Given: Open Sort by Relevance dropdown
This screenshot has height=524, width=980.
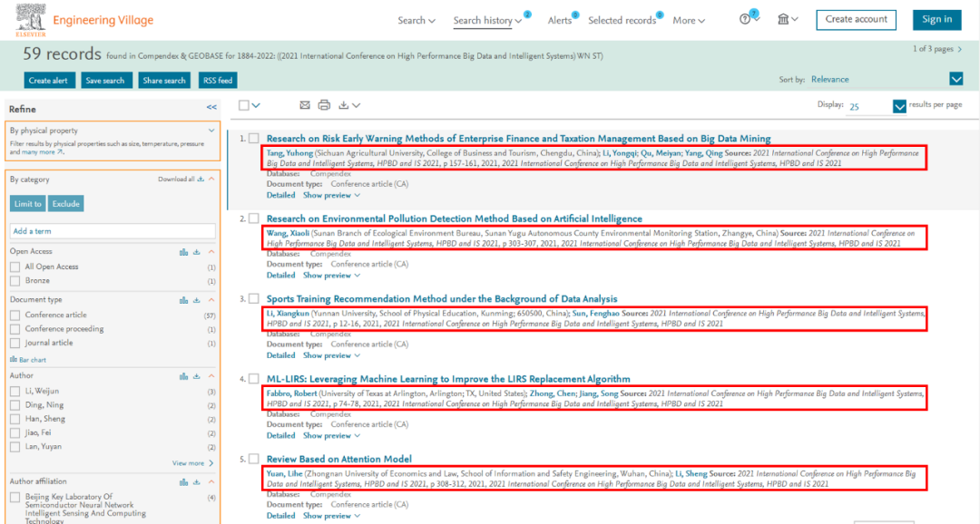Looking at the screenshot, I should coord(956,79).
